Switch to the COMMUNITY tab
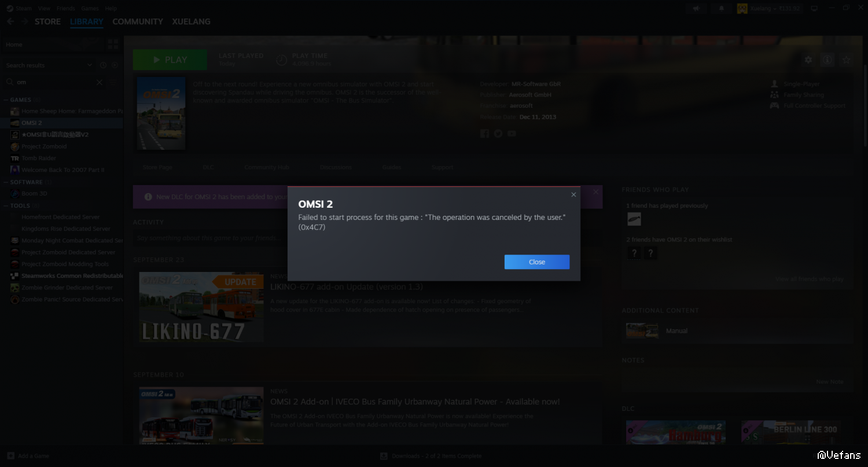This screenshot has width=868, height=467. [138, 21]
